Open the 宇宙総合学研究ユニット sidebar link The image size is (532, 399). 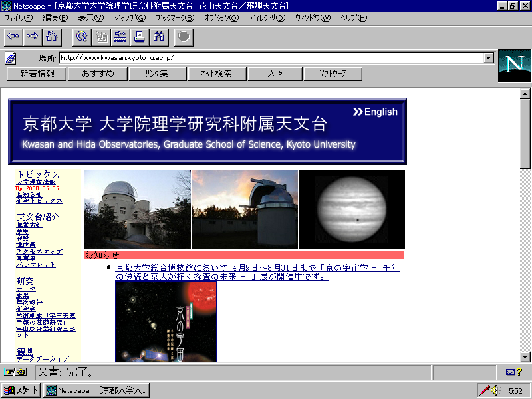(x=45, y=332)
